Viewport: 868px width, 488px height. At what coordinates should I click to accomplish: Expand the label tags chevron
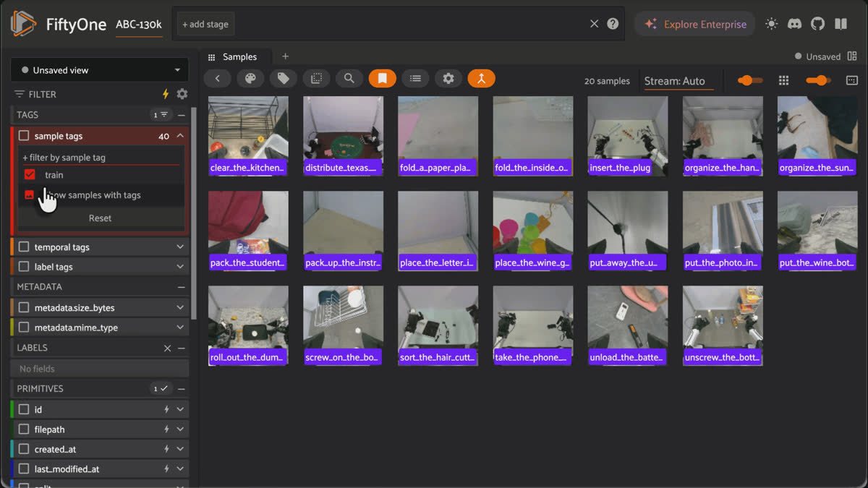click(180, 267)
